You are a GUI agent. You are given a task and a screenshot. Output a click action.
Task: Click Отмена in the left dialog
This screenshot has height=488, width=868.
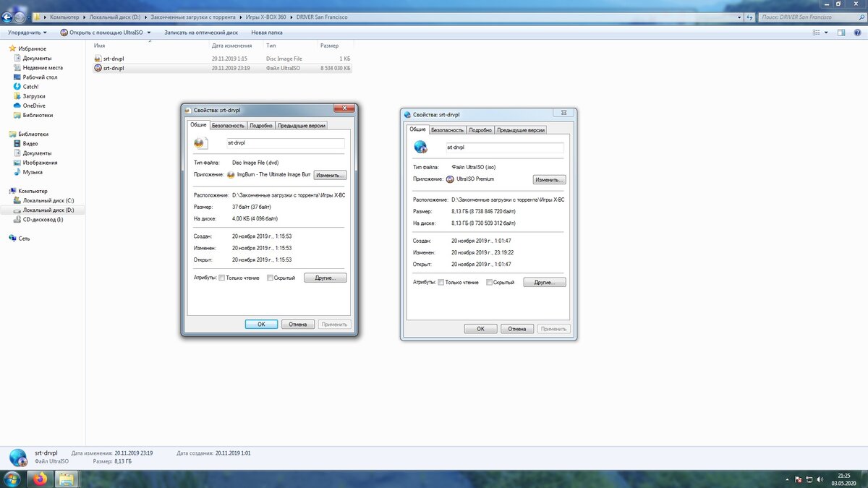click(x=298, y=324)
